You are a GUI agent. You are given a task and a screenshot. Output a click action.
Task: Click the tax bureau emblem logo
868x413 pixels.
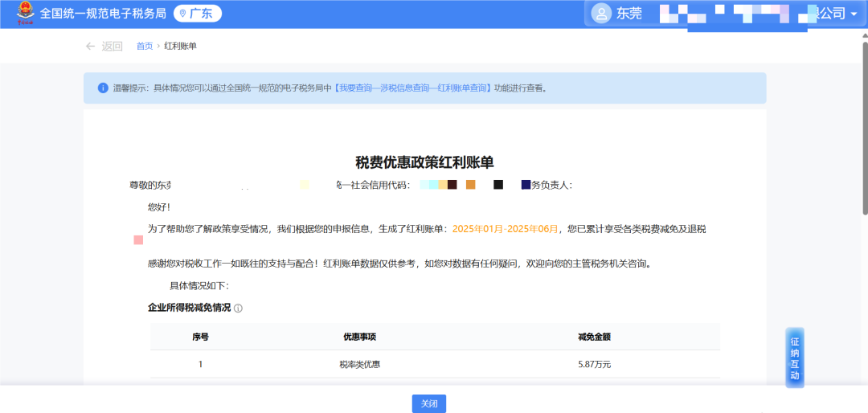coord(23,14)
